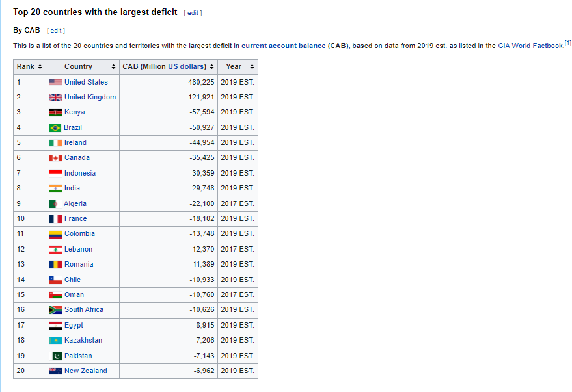The image size is (572, 392).
Task: Edit the Top 20 countries section
Action: 193,13
